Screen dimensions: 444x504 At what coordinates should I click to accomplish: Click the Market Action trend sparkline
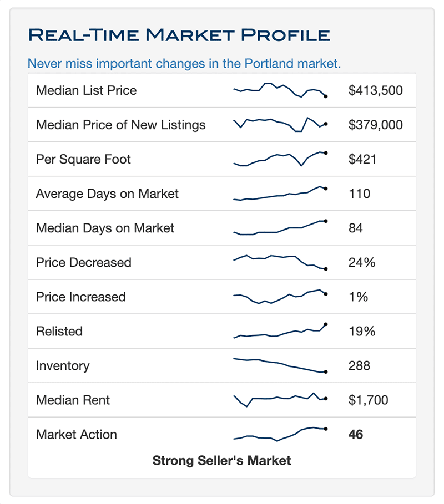pos(280,434)
